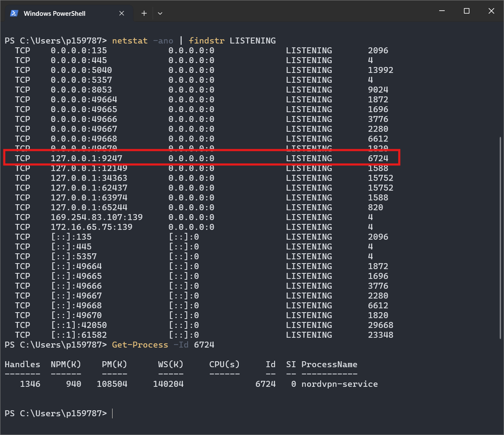This screenshot has height=435, width=504.
Task: Click address [::]:49664
Action: click(x=76, y=267)
